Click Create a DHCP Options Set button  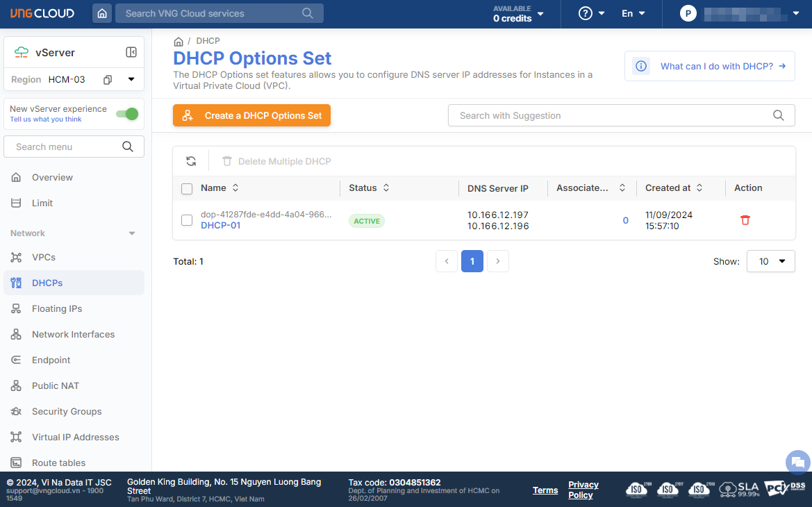(251, 116)
